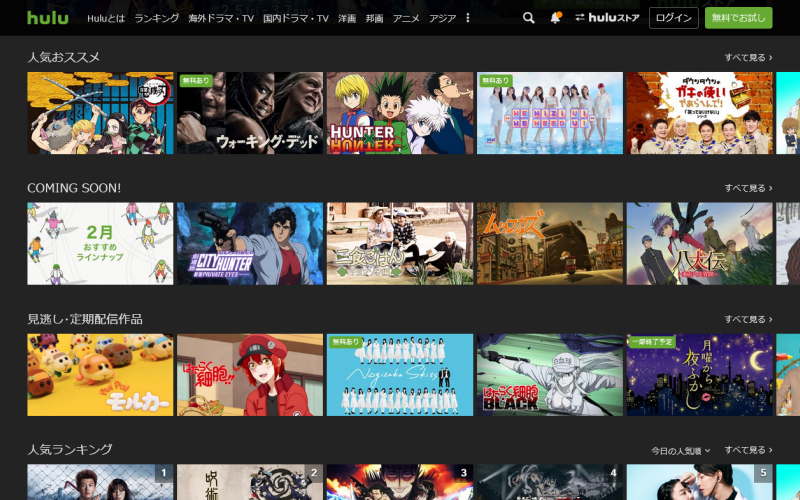
Task: Click the Hulu logo
Action: pos(47,18)
